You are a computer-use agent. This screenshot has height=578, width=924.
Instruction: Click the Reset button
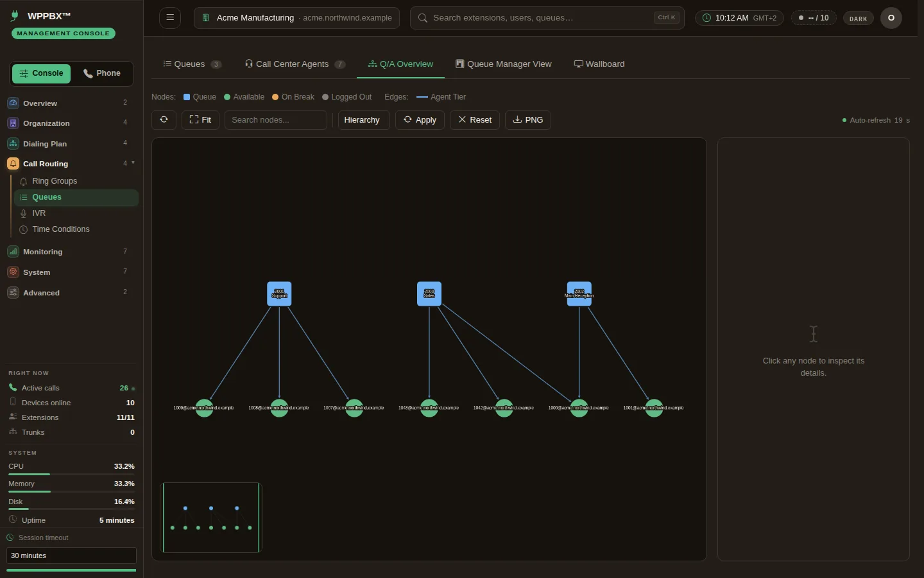(x=475, y=120)
